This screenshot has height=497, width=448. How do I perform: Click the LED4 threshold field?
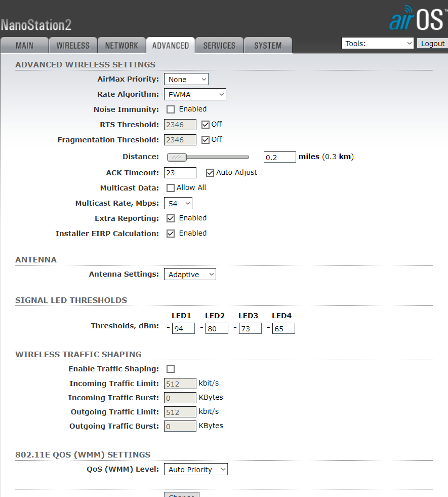pyautogui.click(x=283, y=328)
